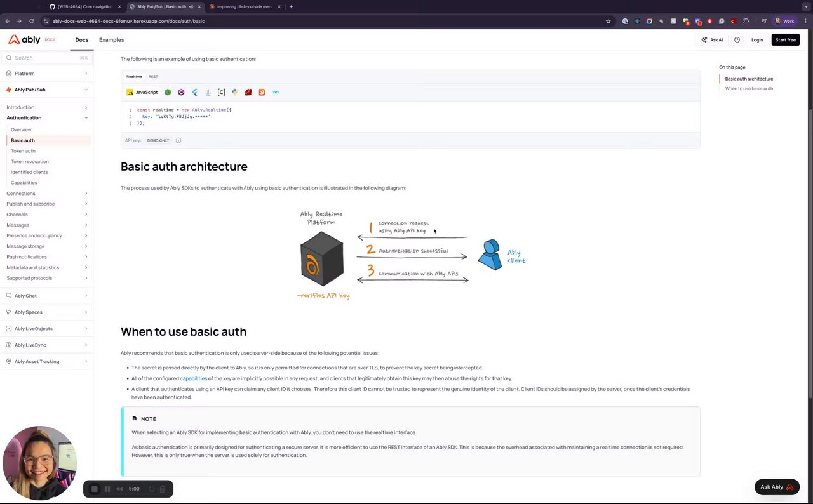Delete the recording with trash icon
The height and width of the screenshot is (504, 813).
click(x=163, y=489)
